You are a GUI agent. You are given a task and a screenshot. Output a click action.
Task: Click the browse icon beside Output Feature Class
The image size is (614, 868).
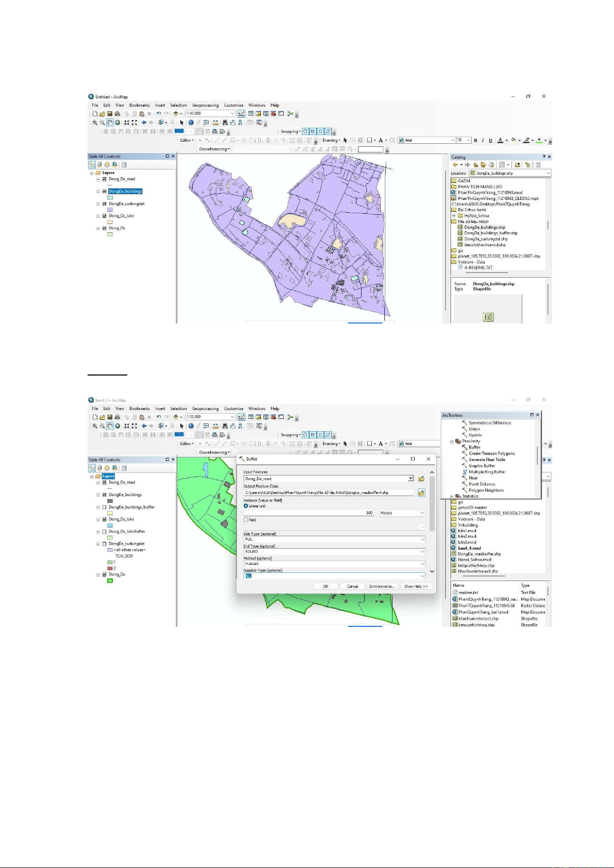tap(421, 493)
